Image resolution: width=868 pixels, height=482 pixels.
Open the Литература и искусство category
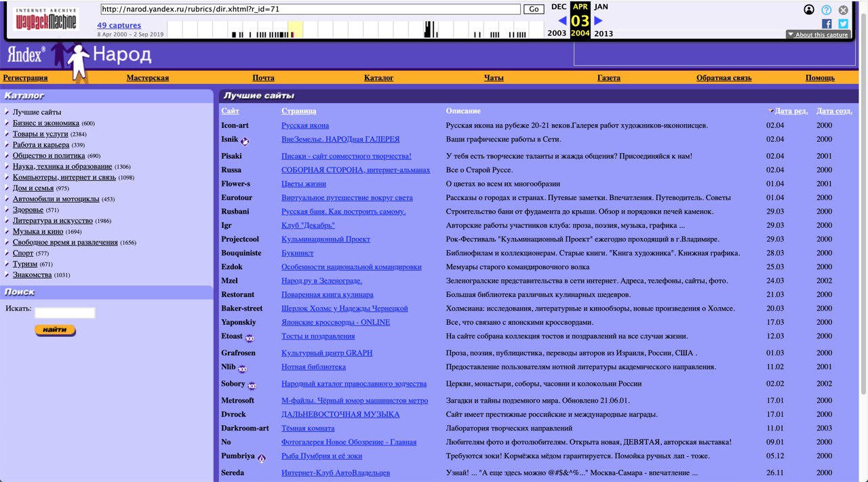pos(53,221)
